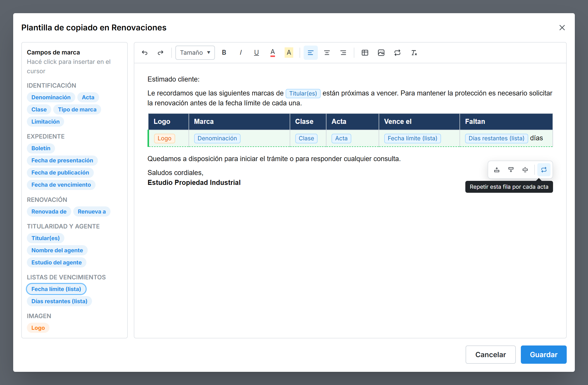Insert the Estudio del agente field
This screenshot has height=385, width=588.
click(x=57, y=262)
